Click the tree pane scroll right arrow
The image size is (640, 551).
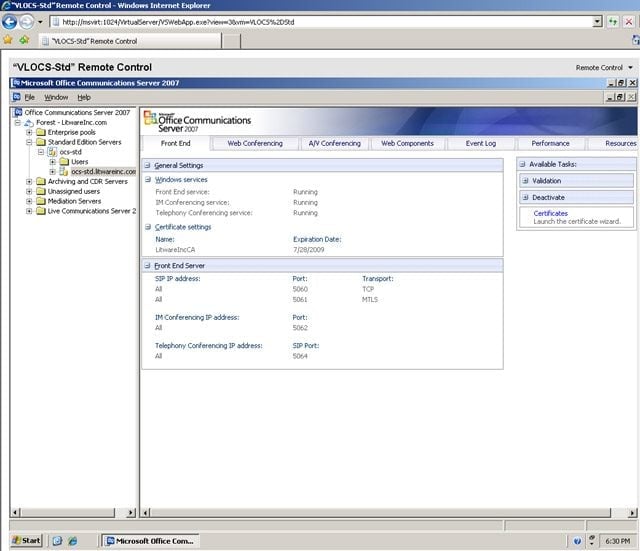coord(131,513)
